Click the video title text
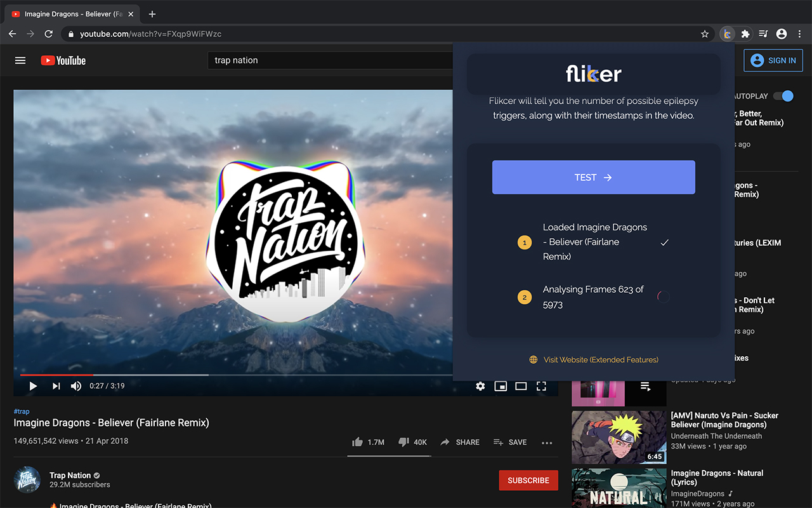This screenshot has width=812, height=508. (x=111, y=422)
